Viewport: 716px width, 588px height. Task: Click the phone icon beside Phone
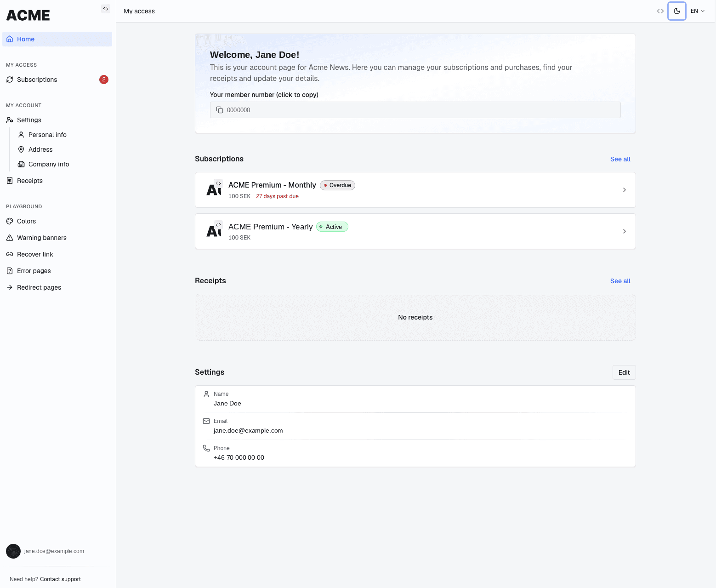206,448
